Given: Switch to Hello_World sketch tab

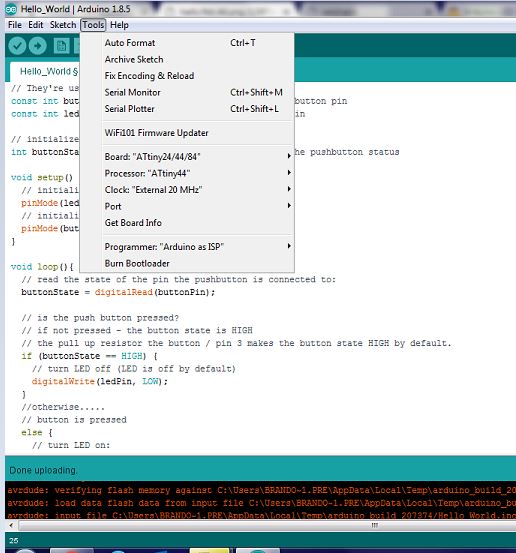Looking at the screenshot, I should (45, 72).
